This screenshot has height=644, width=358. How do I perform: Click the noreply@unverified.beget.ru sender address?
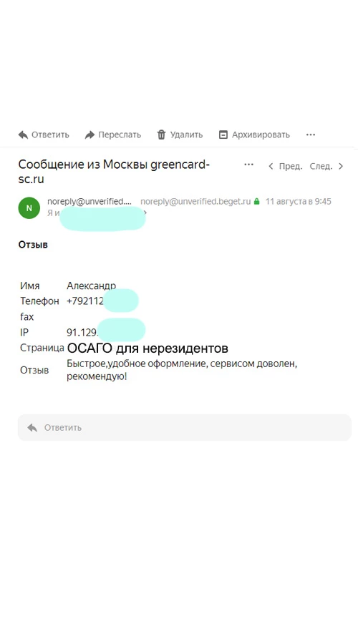coord(195,202)
